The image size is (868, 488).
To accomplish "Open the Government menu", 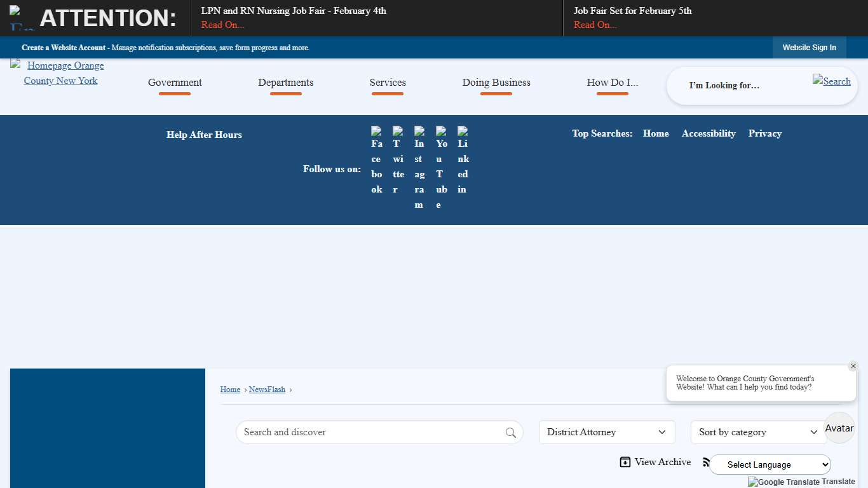I will click(175, 83).
